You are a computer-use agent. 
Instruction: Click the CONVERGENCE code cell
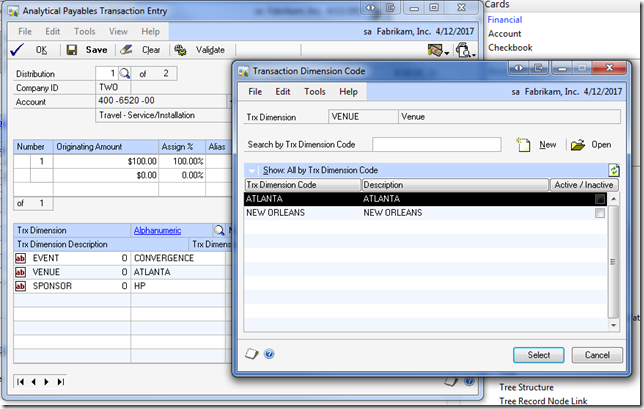point(180,258)
